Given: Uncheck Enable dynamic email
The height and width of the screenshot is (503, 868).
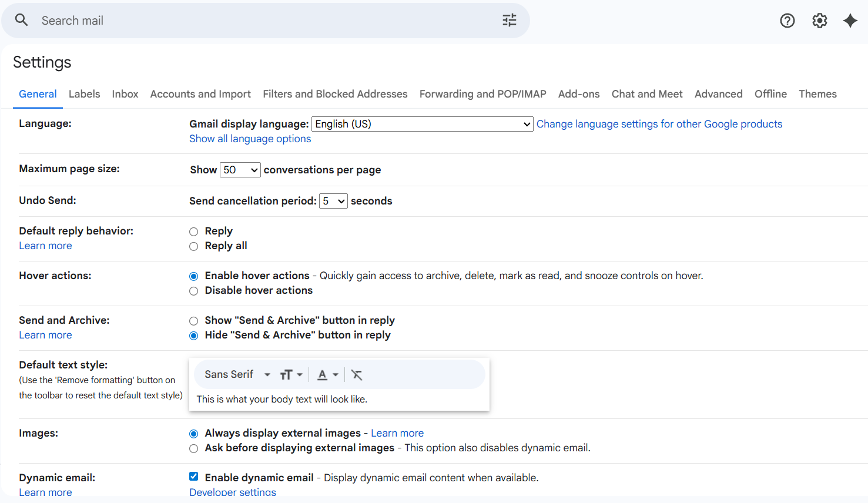Looking at the screenshot, I should coord(193,476).
